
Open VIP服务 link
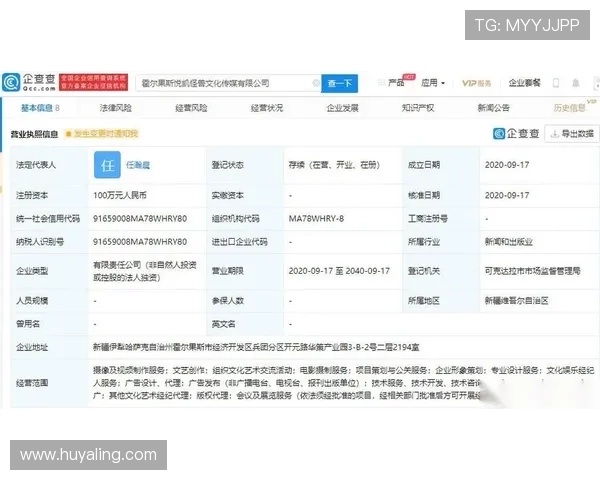(476, 83)
